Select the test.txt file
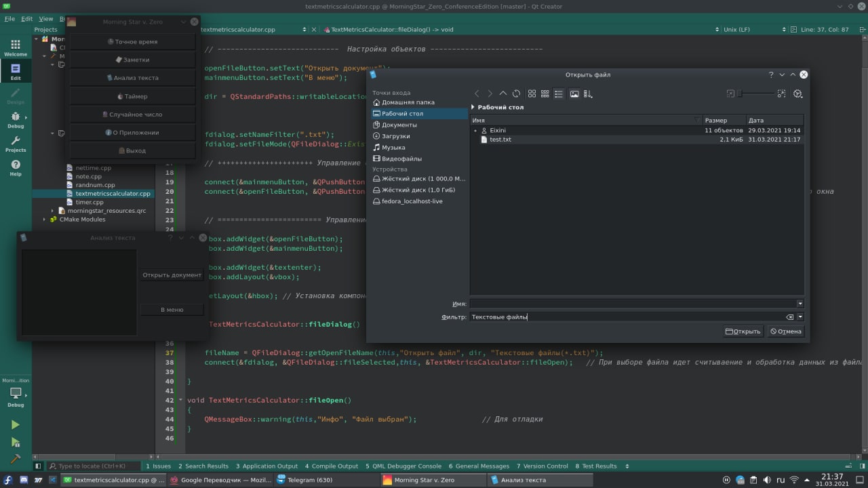868x488 pixels. coord(500,140)
